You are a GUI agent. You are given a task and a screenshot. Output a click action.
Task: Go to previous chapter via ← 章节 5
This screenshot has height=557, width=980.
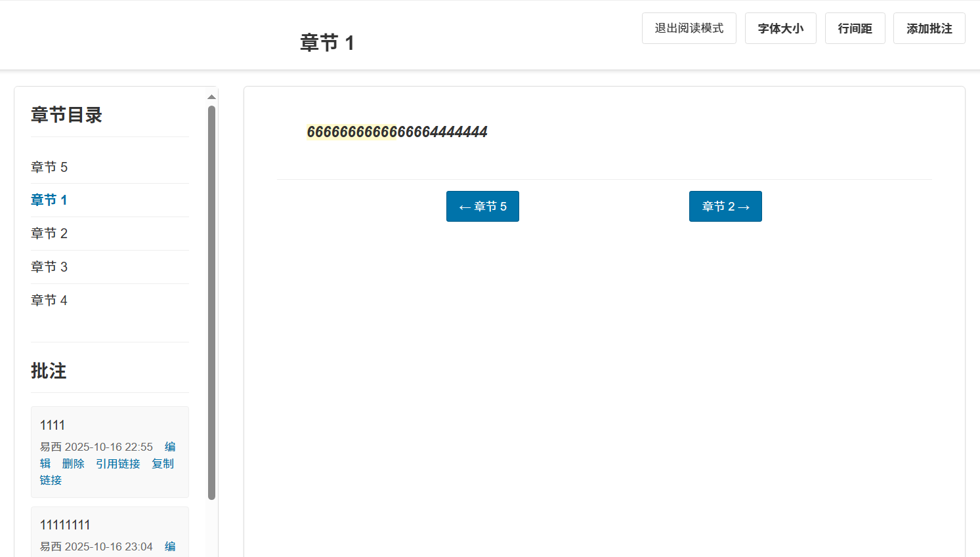click(x=482, y=207)
